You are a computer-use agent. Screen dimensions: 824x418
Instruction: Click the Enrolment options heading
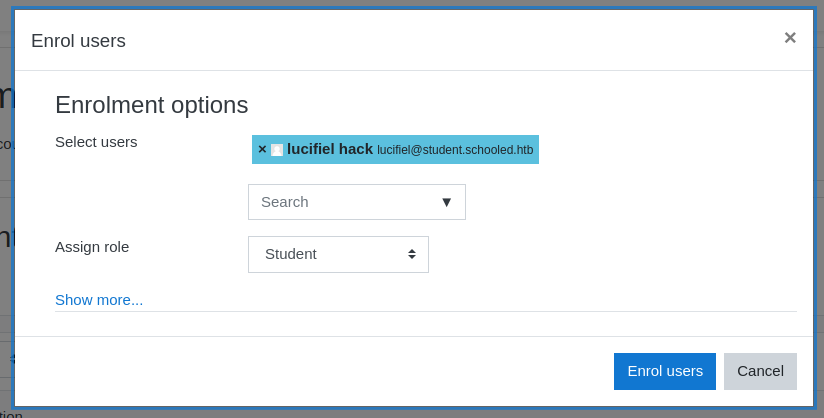pos(151,105)
